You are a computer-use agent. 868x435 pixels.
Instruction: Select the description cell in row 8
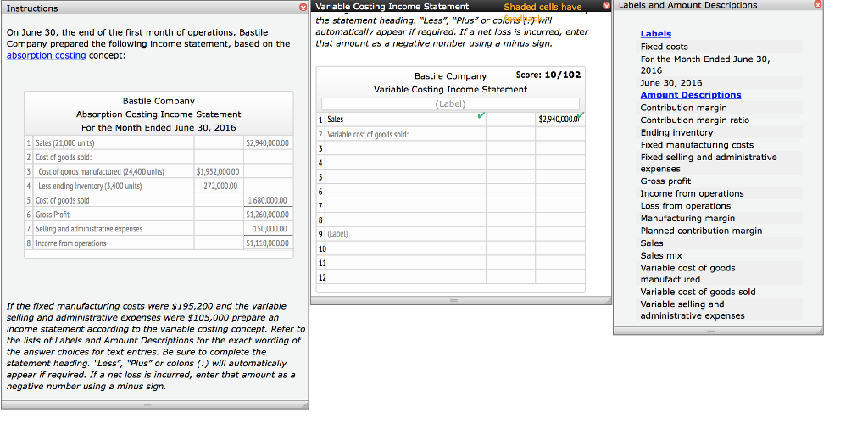405,220
